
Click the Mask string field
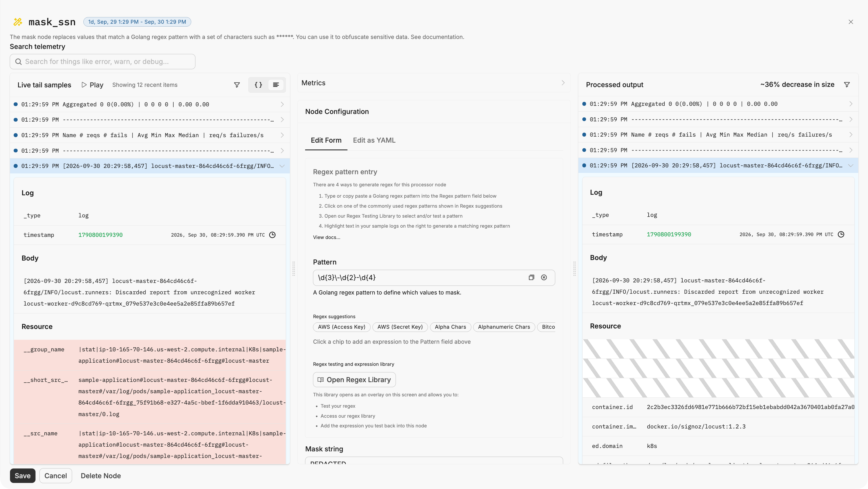click(x=434, y=461)
